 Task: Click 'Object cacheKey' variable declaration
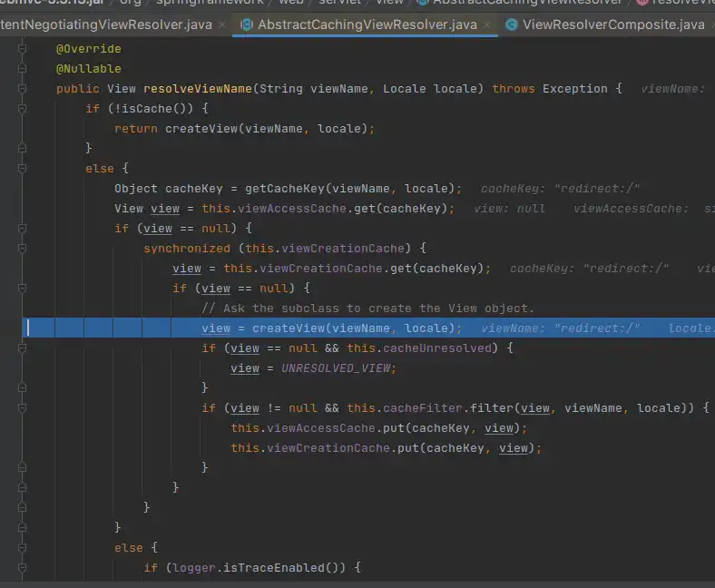pos(169,189)
